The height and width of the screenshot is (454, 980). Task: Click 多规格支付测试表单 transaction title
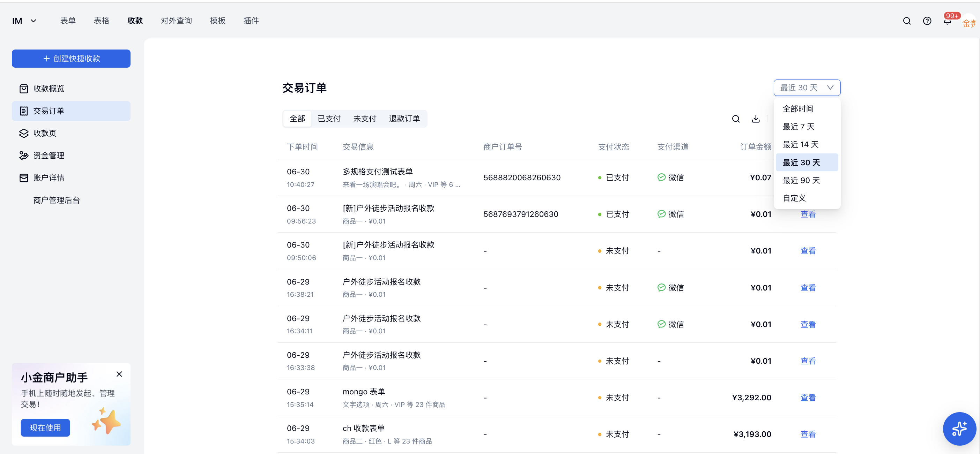[377, 172]
